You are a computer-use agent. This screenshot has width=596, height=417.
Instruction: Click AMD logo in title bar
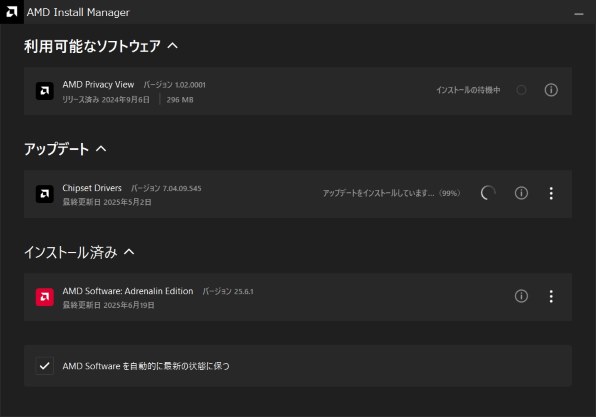(12, 12)
